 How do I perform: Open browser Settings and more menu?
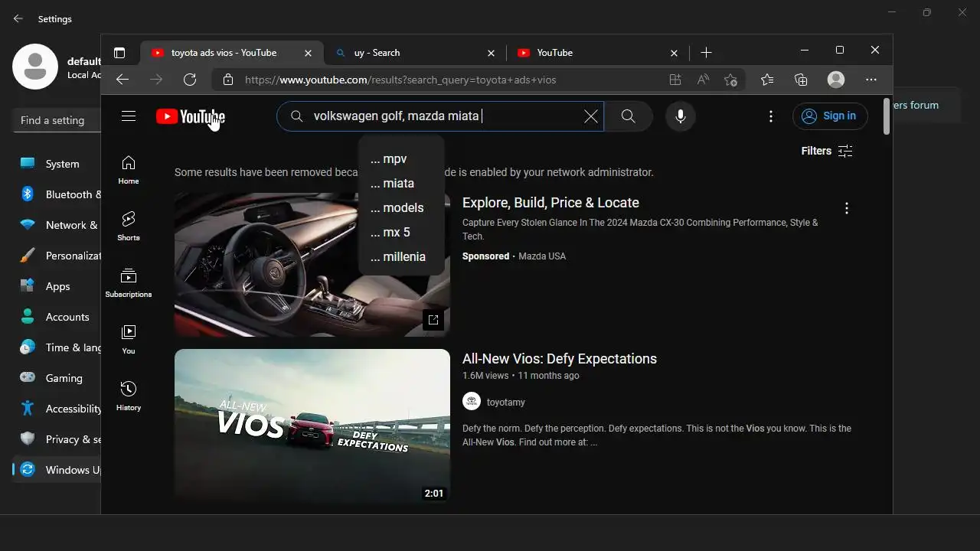[871, 80]
